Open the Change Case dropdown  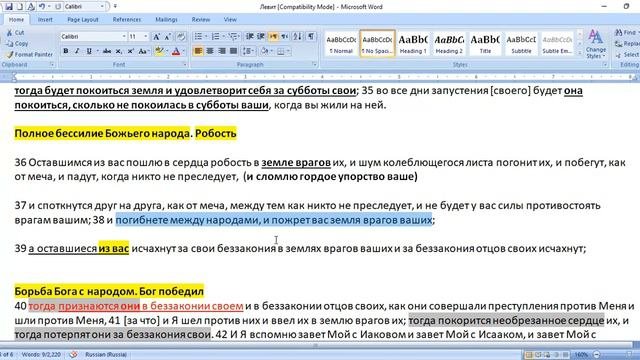point(143,51)
